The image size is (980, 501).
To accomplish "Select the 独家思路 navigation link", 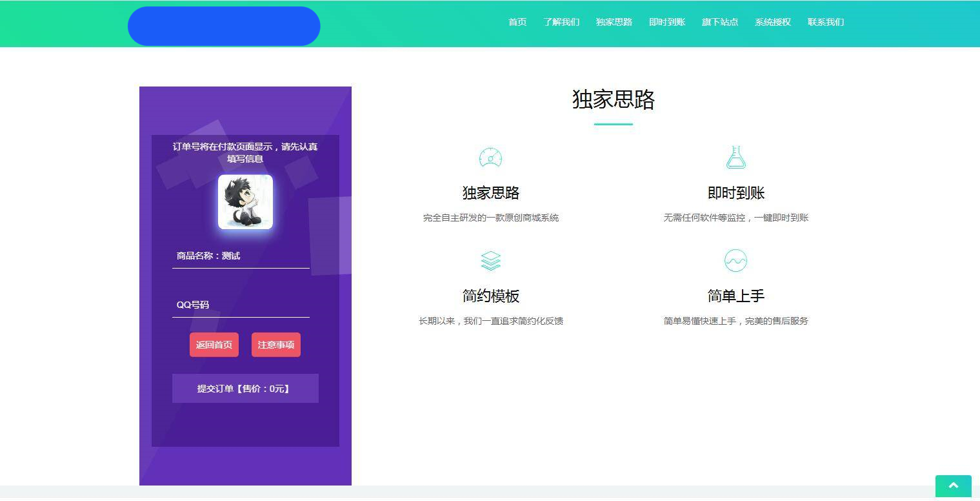I will click(x=614, y=22).
